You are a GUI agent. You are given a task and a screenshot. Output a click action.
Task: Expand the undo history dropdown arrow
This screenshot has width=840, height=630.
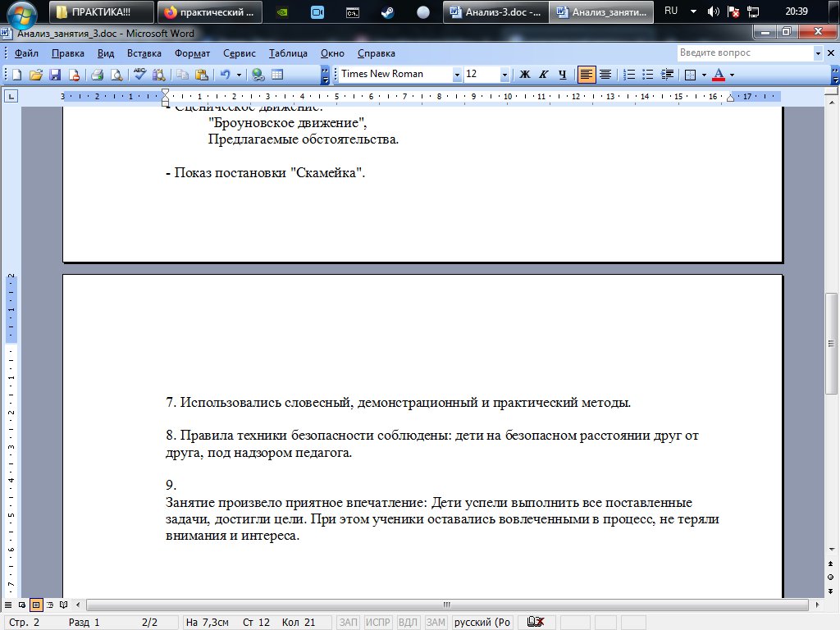tap(239, 75)
